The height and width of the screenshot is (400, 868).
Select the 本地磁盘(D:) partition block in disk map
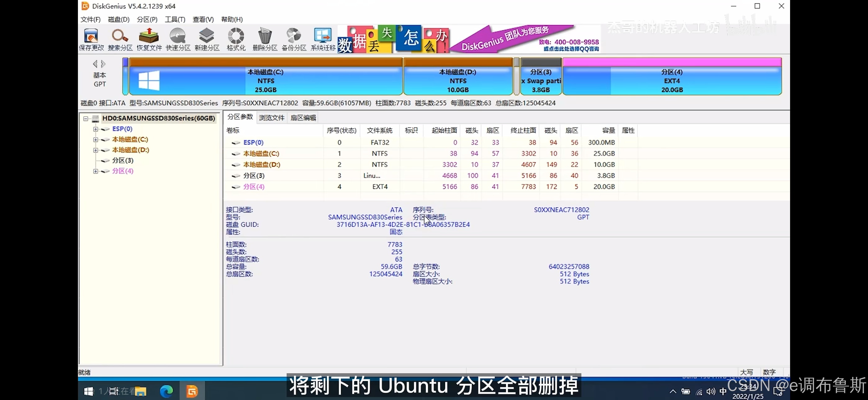[458, 76]
